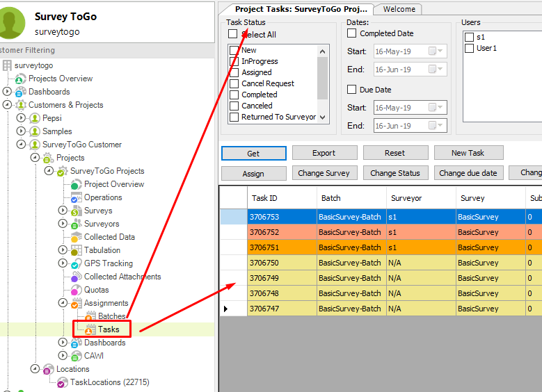This screenshot has height=392, width=542.
Task: Click the Operations tree icon
Action: point(76,197)
